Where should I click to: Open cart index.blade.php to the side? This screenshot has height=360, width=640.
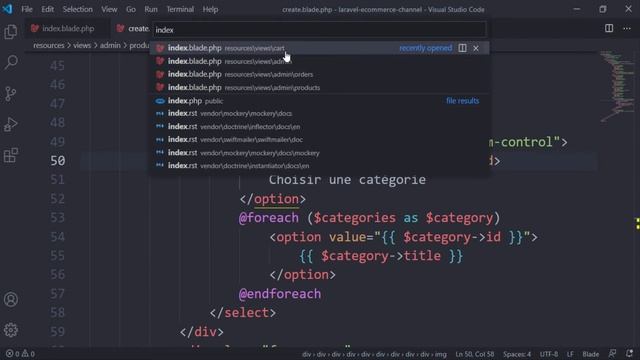tap(462, 48)
